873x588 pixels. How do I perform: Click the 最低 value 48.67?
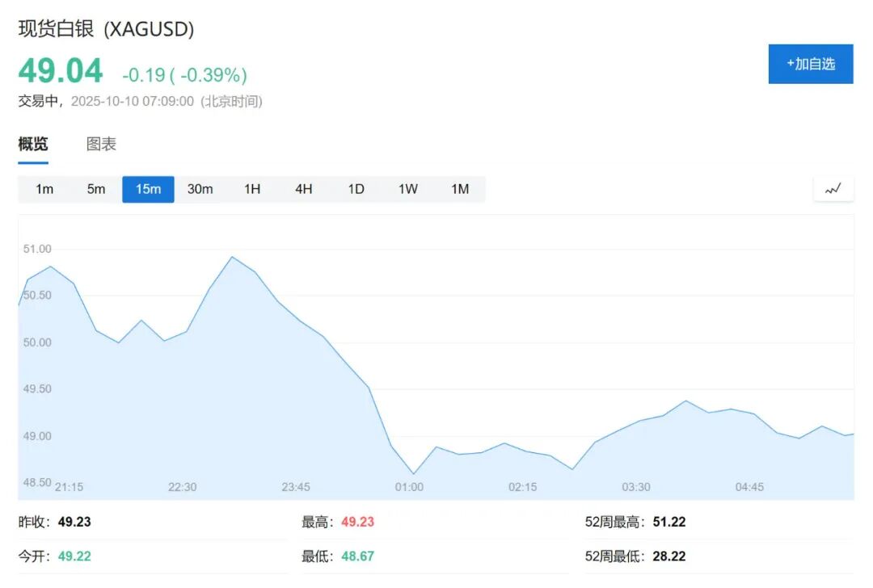357,556
